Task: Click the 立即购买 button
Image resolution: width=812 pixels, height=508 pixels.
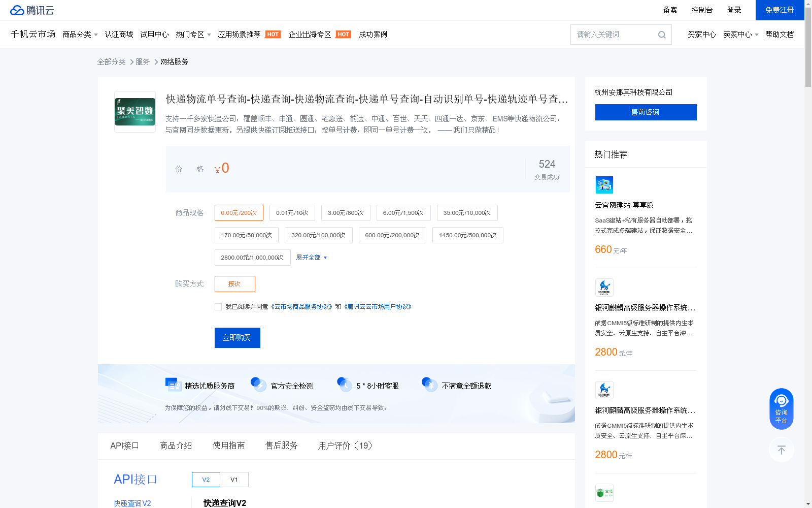Action: (x=238, y=338)
